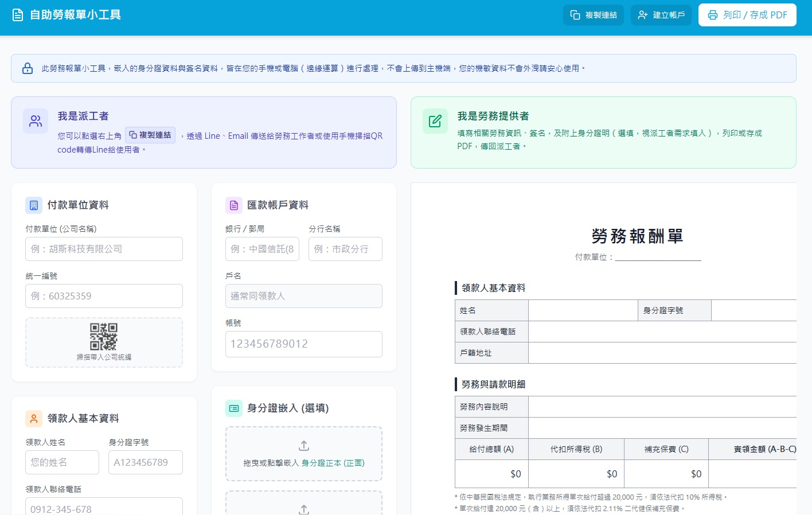The height and width of the screenshot is (522, 812).
Task: Click the people icon in 我是派工者 card
Action: (x=36, y=121)
